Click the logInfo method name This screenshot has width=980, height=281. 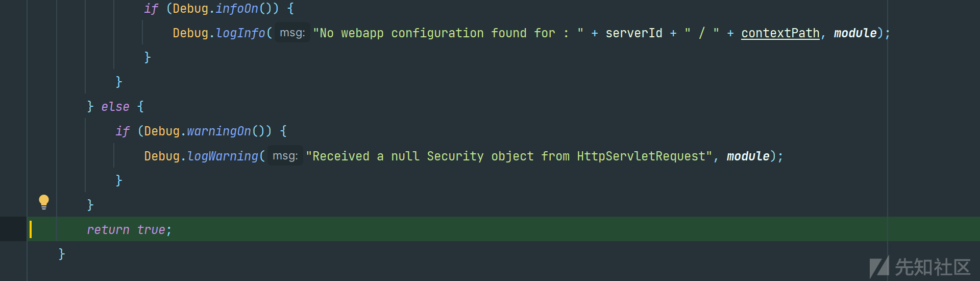[x=240, y=33]
